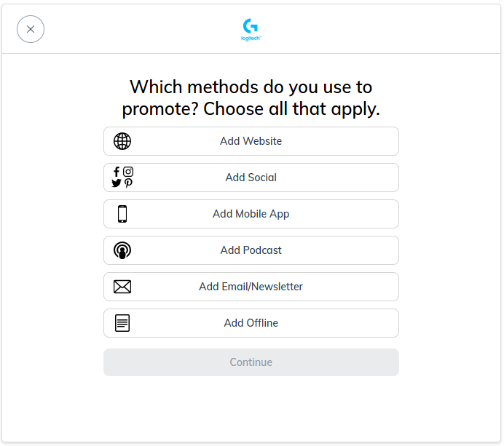Click the document icon for Offline
The width and height of the screenshot is (504, 446).
click(x=122, y=323)
